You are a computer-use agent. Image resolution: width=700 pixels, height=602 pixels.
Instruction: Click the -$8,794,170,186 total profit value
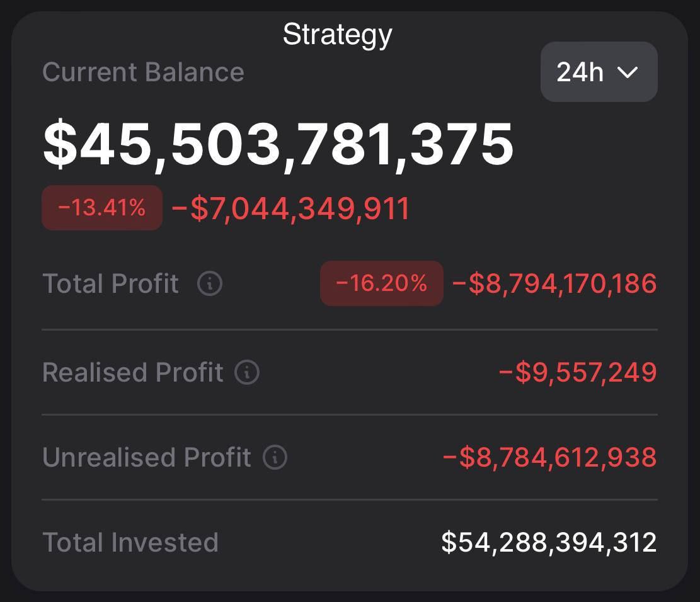554,283
